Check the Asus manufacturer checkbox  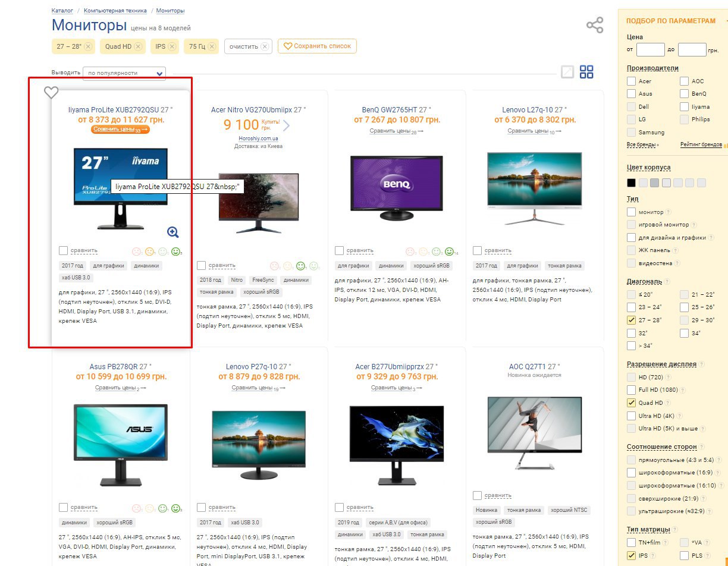pyautogui.click(x=631, y=94)
